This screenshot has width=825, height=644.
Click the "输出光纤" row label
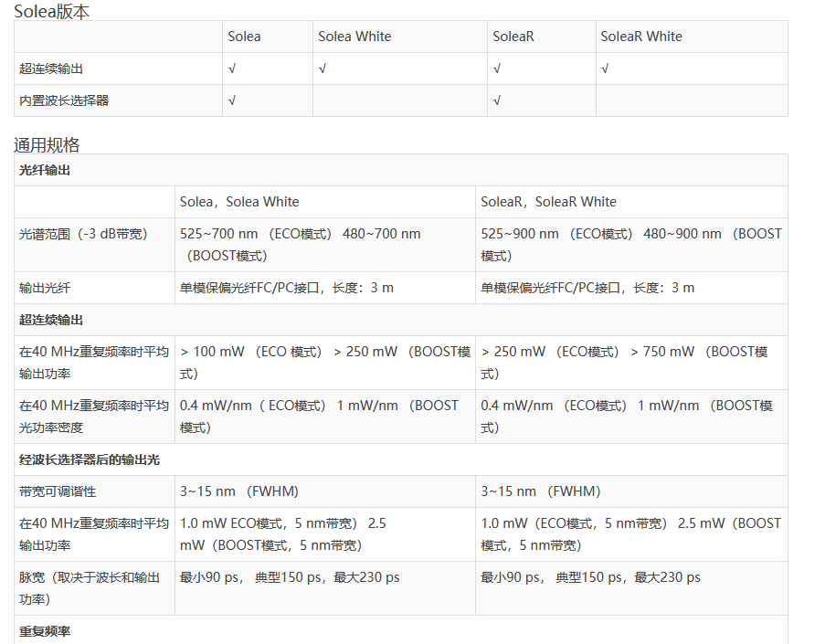(x=45, y=288)
